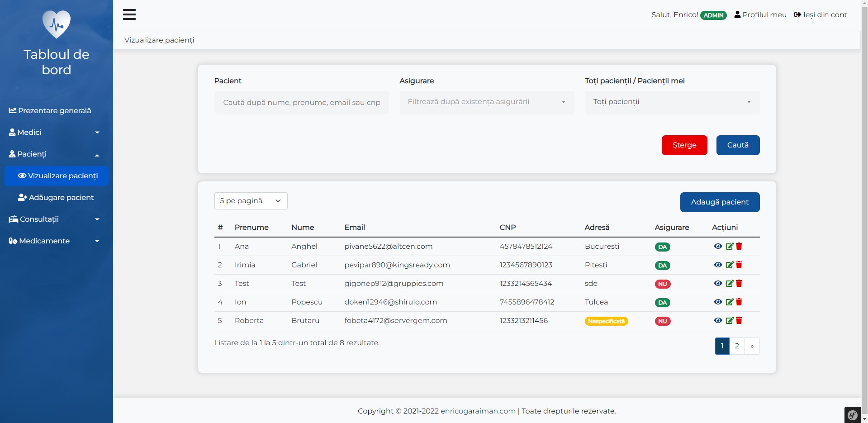Open the Medicamente sidebar menu
The height and width of the screenshot is (423, 868).
54,241
